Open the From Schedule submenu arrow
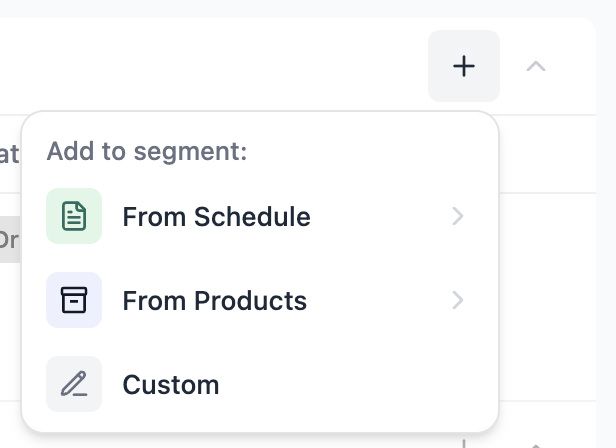This screenshot has width=616, height=448. (x=458, y=216)
